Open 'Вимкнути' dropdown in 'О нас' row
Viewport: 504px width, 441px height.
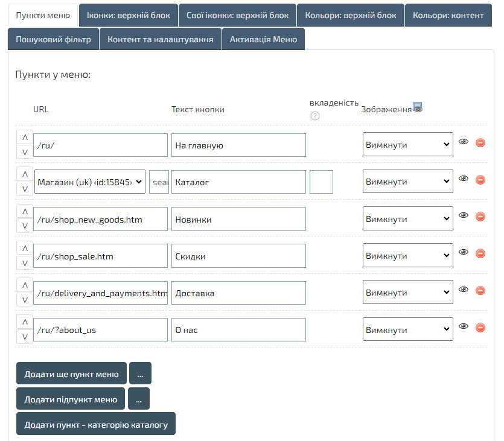coord(407,330)
